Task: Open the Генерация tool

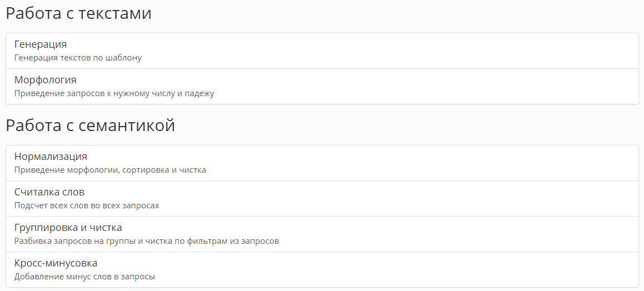Action: [x=40, y=44]
